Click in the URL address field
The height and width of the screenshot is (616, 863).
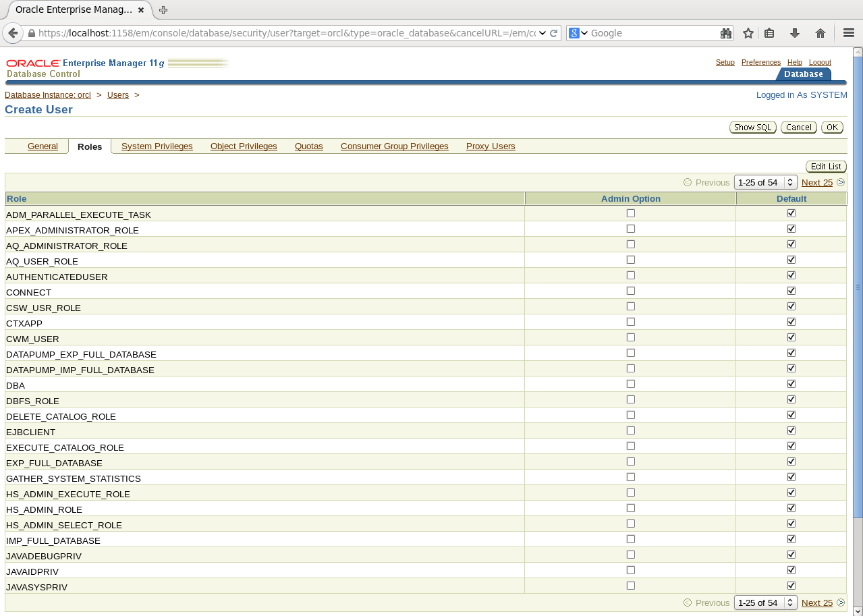[x=287, y=33]
